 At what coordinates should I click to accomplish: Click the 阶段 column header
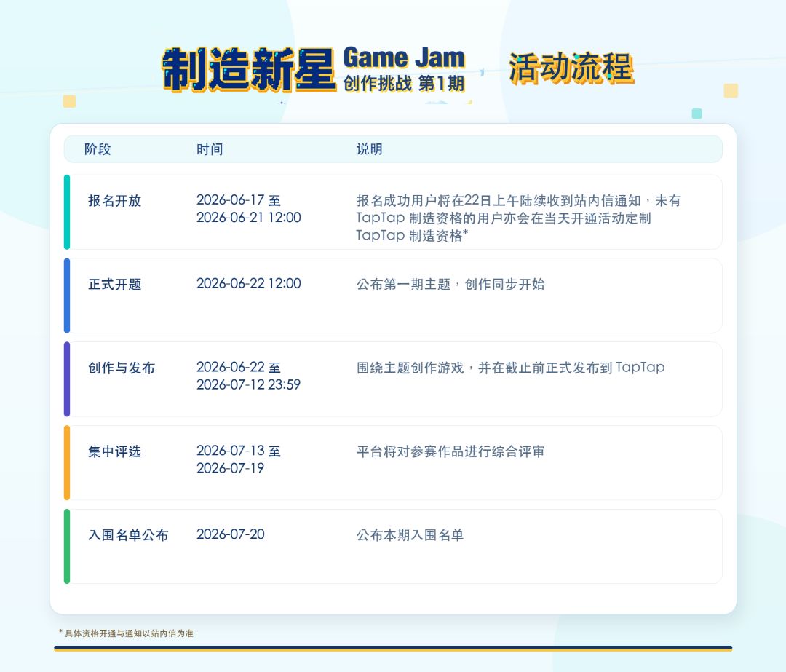click(98, 149)
